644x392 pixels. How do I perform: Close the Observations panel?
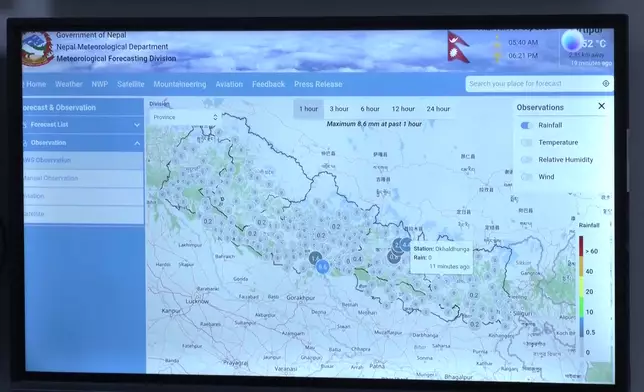601,106
